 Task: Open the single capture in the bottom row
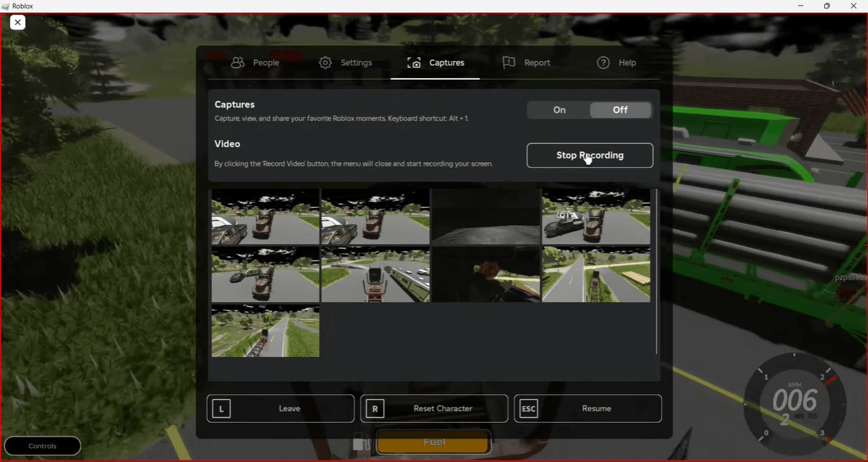tap(266, 331)
